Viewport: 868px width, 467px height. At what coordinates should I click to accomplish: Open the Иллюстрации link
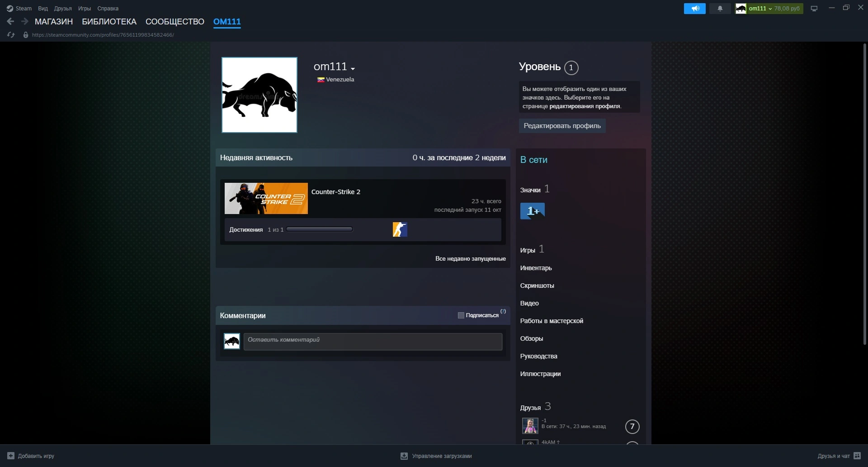coord(541,374)
